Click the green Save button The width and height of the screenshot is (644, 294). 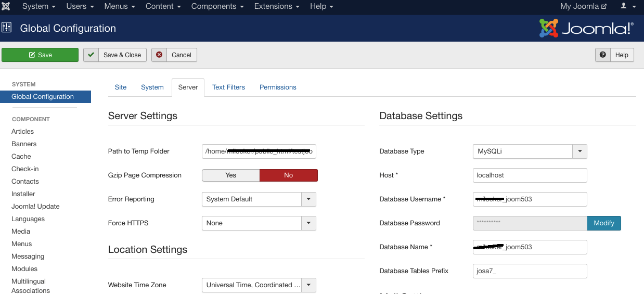click(40, 55)
